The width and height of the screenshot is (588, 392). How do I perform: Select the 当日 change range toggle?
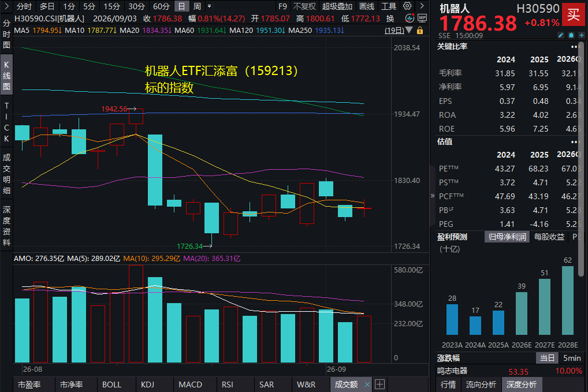click(547, 358)
